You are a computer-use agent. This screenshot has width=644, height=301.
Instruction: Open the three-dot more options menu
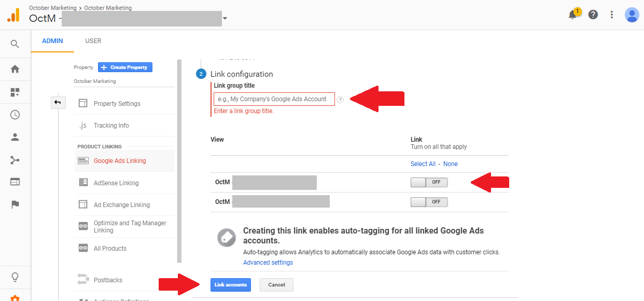[x=612, y=15]
